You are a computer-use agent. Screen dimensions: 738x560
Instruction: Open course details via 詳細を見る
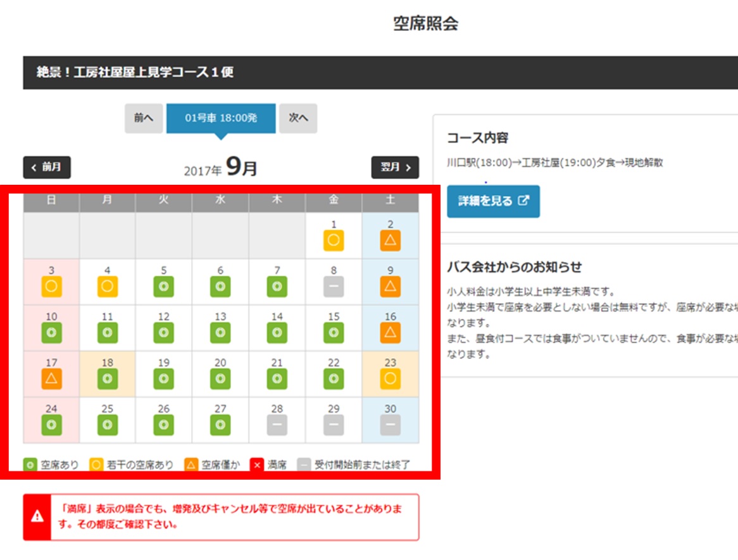click(493, 201)
